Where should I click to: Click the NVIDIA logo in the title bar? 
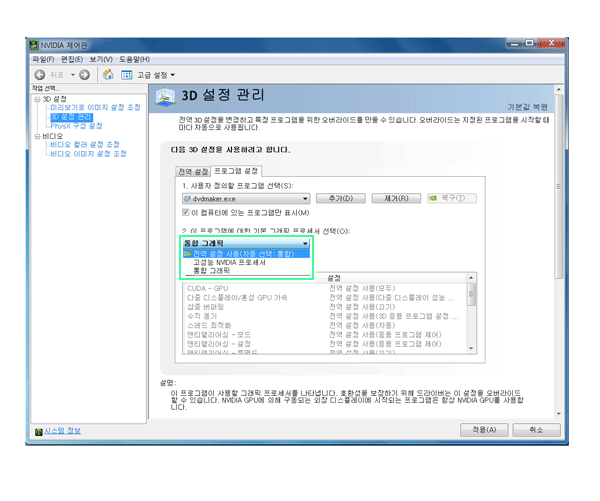[34, 45]
